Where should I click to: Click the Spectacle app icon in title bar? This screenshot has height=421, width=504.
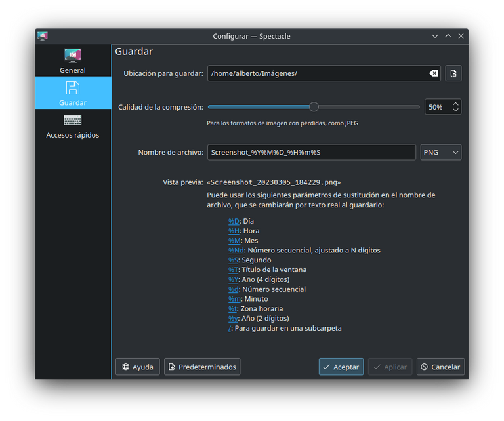click(43, 36)
